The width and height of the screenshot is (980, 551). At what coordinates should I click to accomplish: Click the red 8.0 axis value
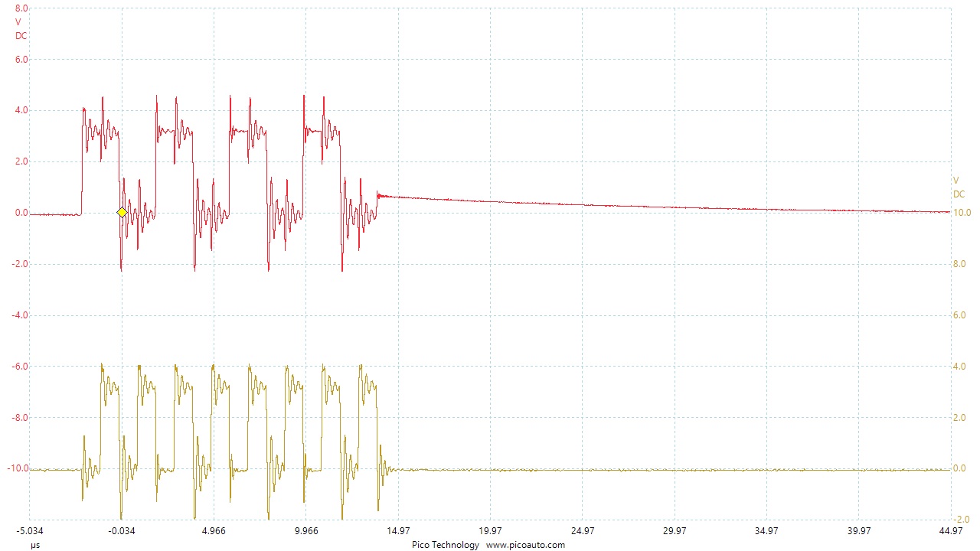(x=21, y=8)
